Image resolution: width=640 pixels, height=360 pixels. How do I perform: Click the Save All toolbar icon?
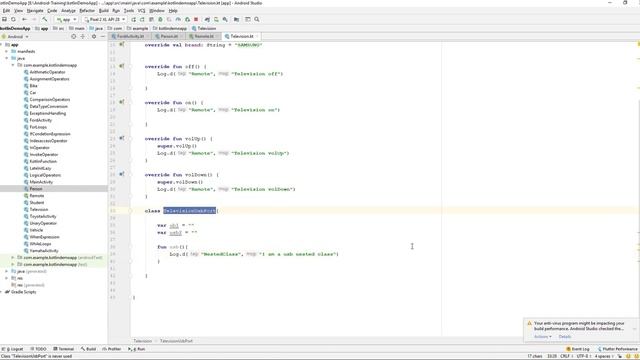click(x=4, y=19)
